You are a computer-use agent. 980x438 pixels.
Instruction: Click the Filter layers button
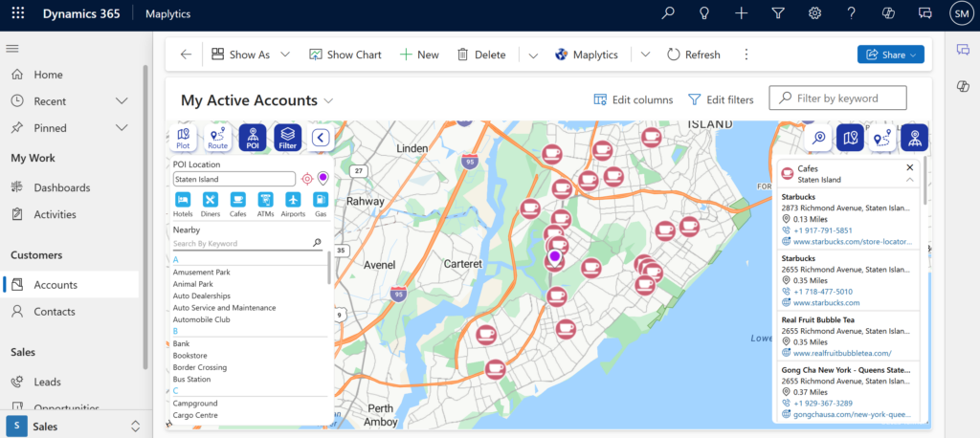pos(287,139)
